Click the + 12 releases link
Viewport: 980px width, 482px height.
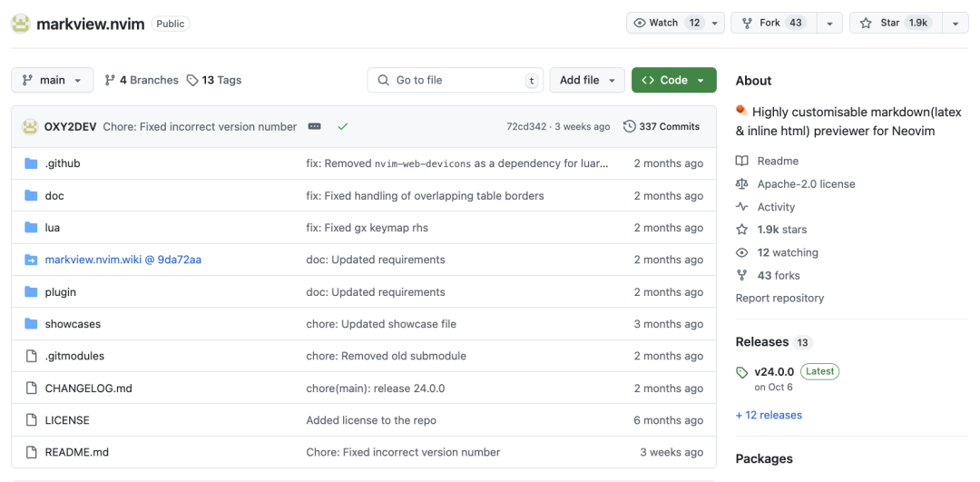[769, 415]
